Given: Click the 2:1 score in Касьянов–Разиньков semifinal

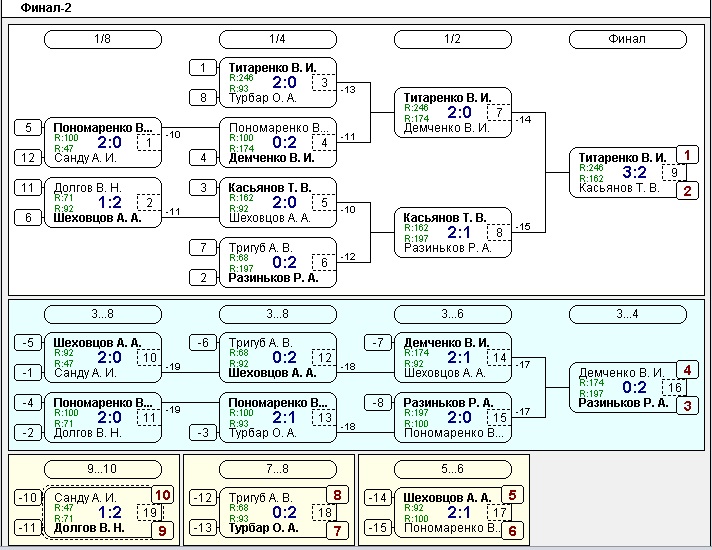Looking at the screenshot, I should pos(460,232).
